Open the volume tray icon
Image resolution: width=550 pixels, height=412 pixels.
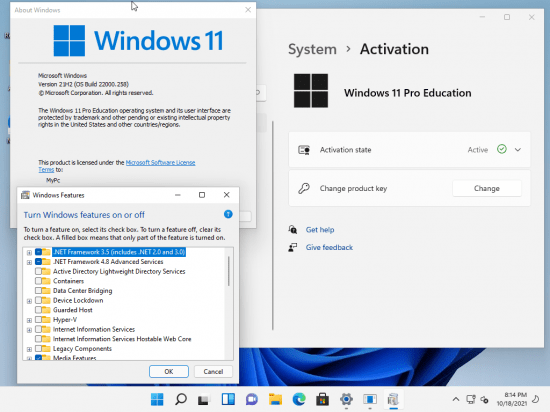[484, 399]
